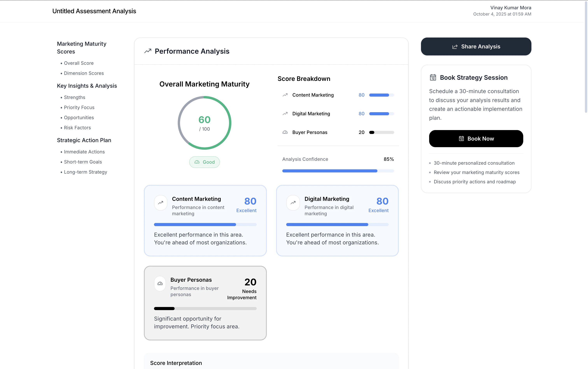Click the circular trend icon on Content Marketing card

161,203
